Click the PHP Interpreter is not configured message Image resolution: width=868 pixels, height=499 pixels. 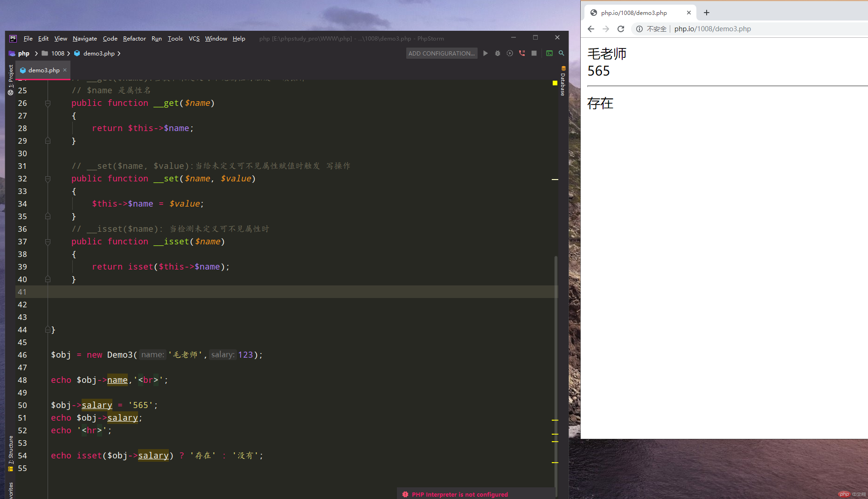460,494
